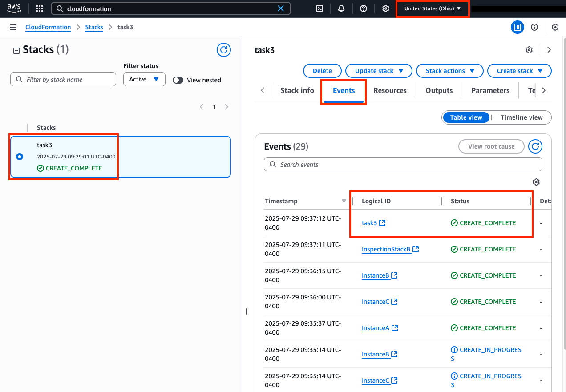
Task: Click the hexagon icon beside info
Action: pyautogui.click(x=555, y=27)
